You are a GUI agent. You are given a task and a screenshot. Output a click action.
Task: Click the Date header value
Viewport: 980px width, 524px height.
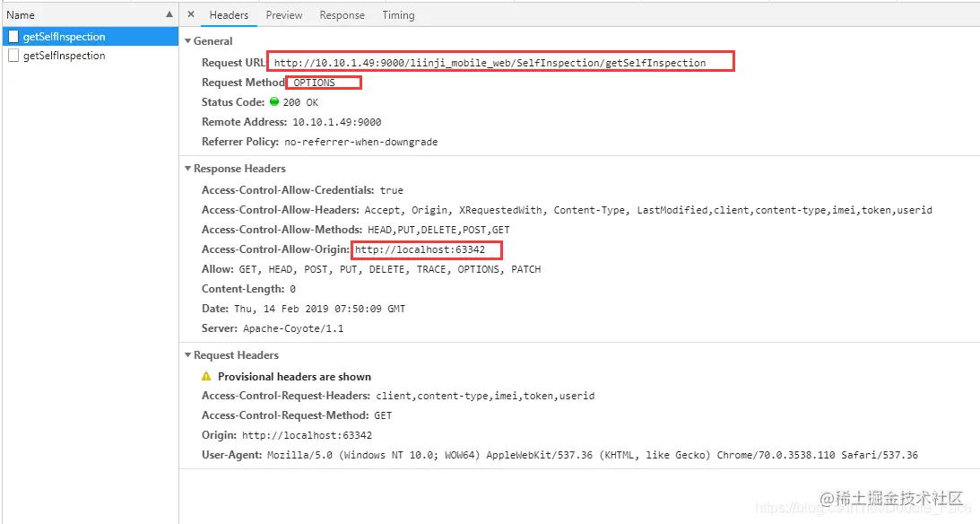click(x=319, y=309)
